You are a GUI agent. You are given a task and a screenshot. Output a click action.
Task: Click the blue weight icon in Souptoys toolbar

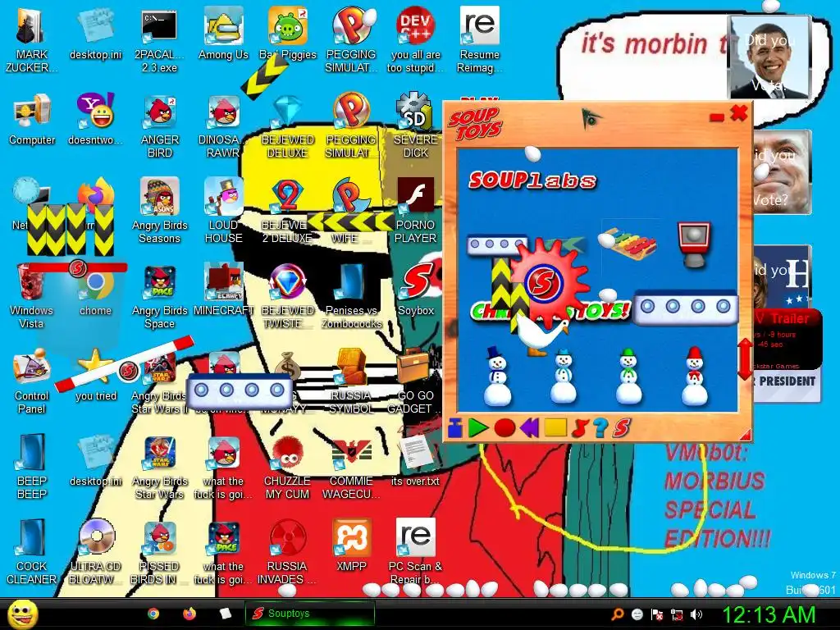454,428
